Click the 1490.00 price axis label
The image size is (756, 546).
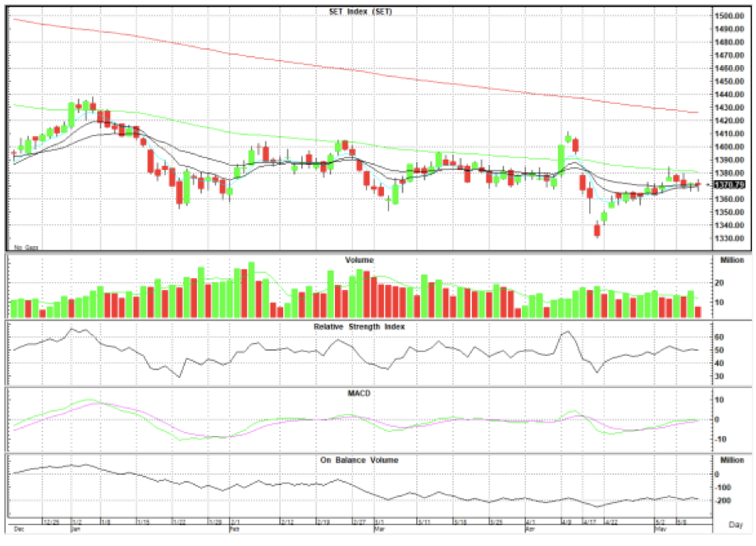(x=730, y=29)
